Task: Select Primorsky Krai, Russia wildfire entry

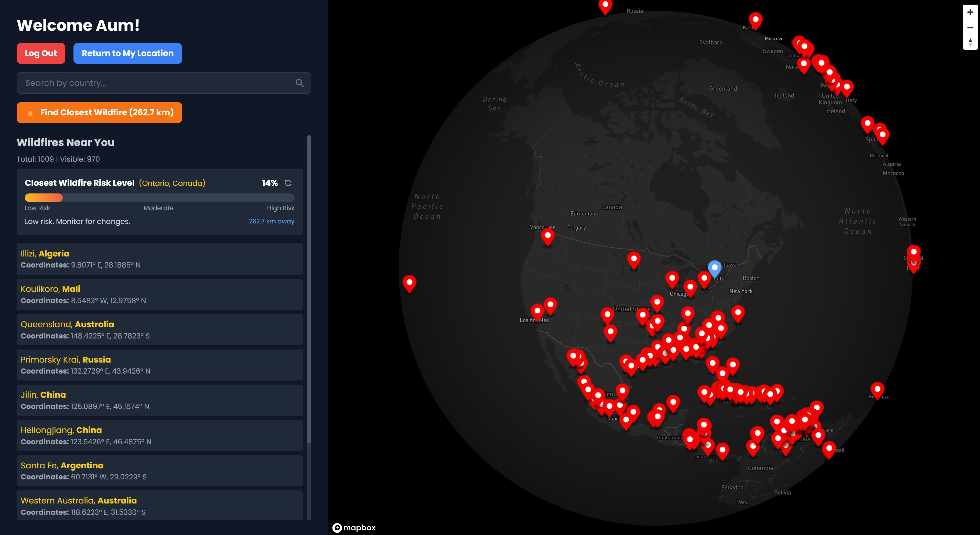Action: (159, 365)
